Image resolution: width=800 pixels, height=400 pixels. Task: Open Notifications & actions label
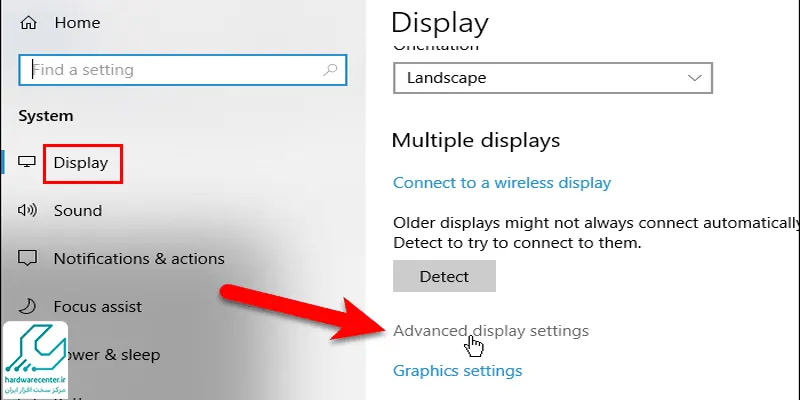click(x=139, y=259)
